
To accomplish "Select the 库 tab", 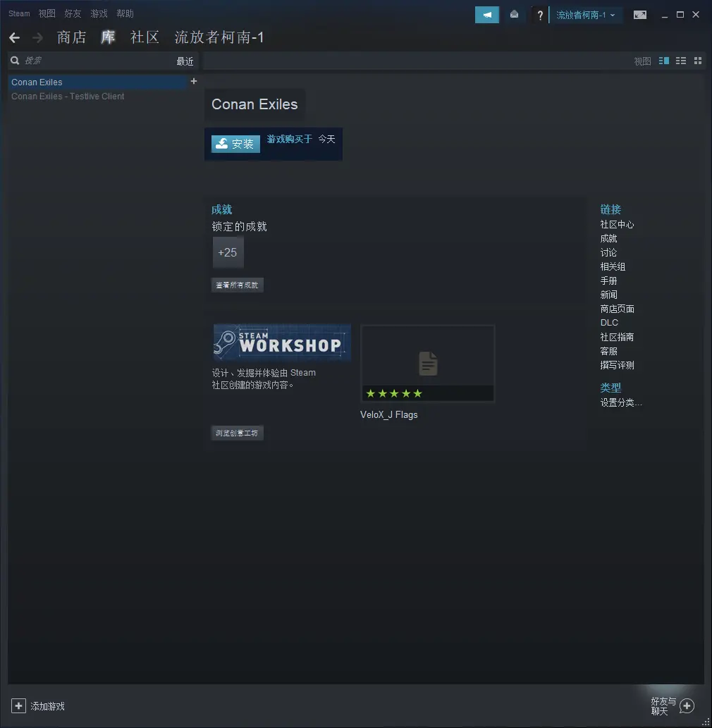I will pos(109,37).
